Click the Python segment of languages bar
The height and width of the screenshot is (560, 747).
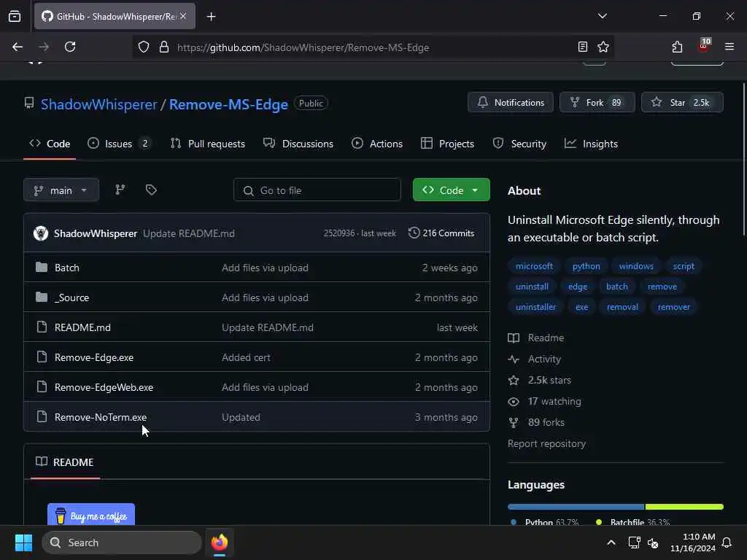576,507
